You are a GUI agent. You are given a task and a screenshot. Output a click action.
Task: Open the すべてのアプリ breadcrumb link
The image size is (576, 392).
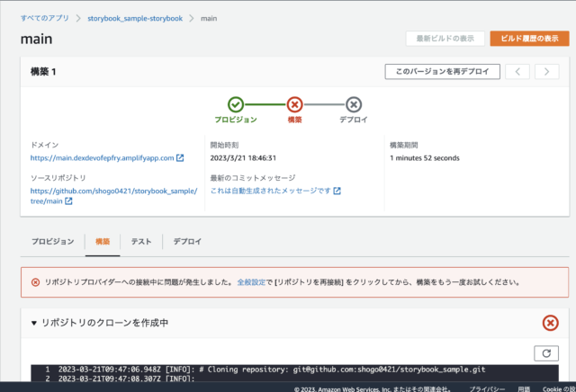(x=44, y=18)
